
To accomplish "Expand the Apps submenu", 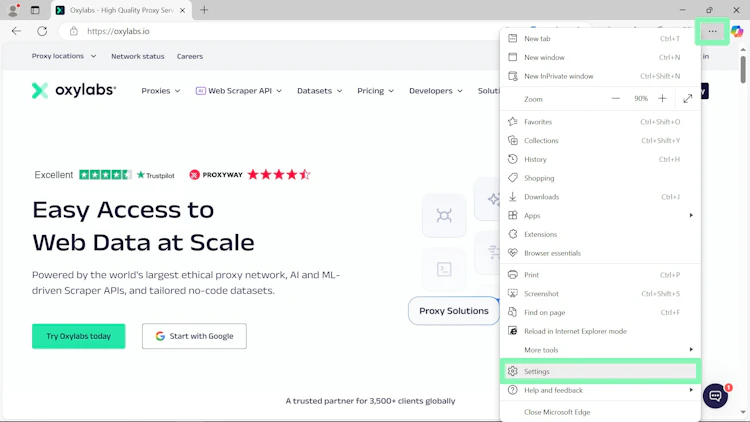I will coord(600,216).
